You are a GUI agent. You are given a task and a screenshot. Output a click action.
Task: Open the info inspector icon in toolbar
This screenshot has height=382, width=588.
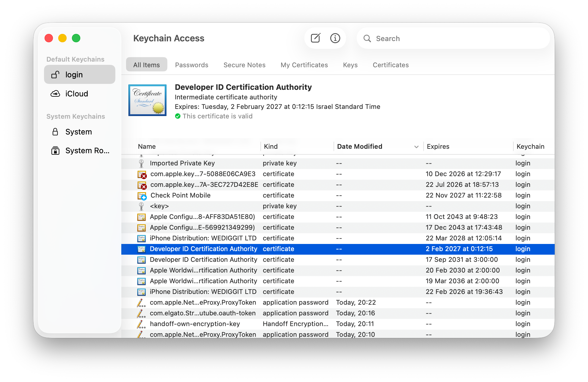pyautogui.click(x=335, y=38)
